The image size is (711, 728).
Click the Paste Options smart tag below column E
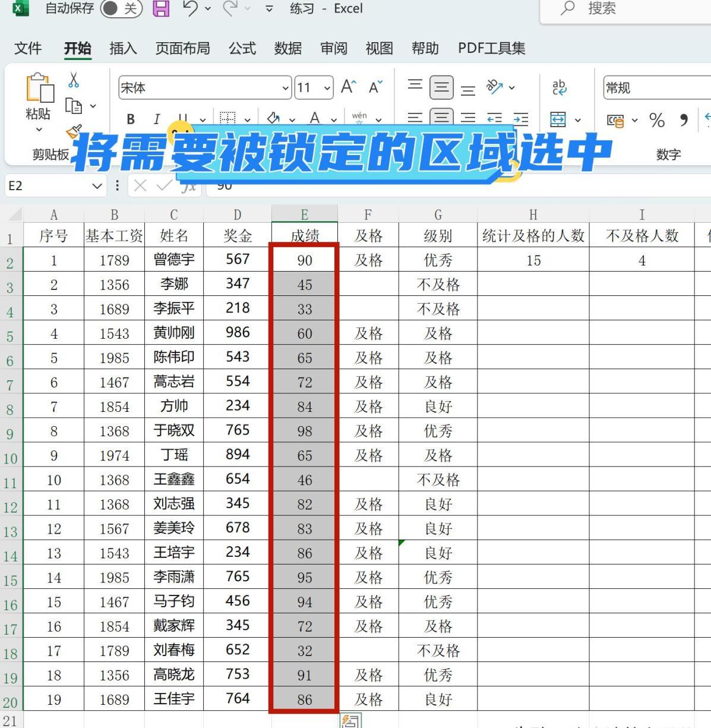[350, 721]
